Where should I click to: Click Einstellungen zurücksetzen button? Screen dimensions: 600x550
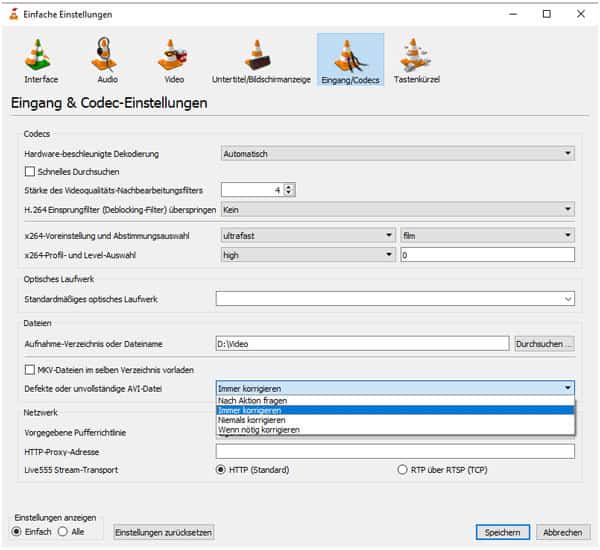163,532
